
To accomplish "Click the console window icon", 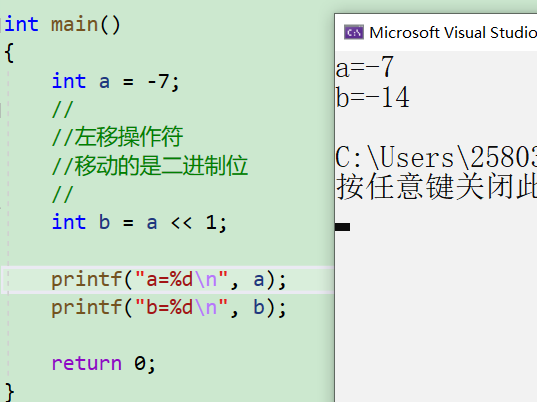I will (354, 33).
